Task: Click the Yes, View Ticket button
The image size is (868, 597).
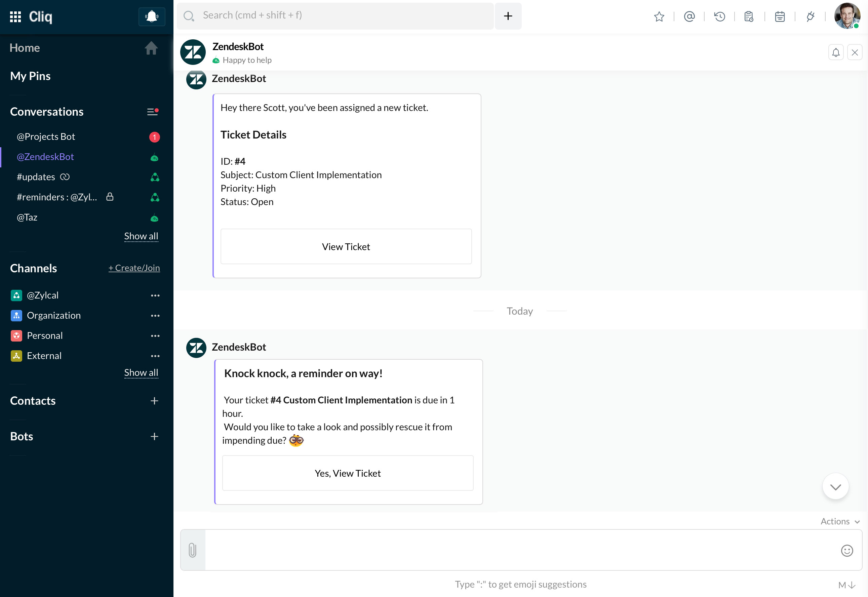Action: point(347,474)
